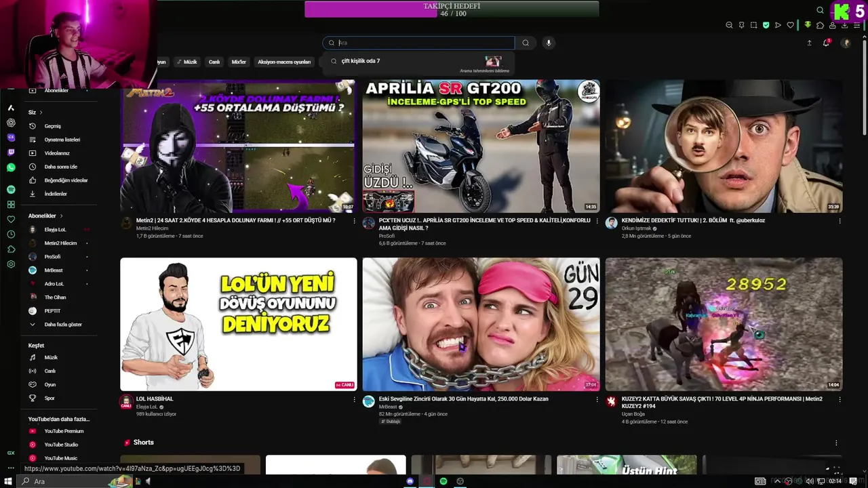This screenshot has height=488, width=868.
Task: Select the Mix'ler filter chip
Action: [x=239, y=62]
